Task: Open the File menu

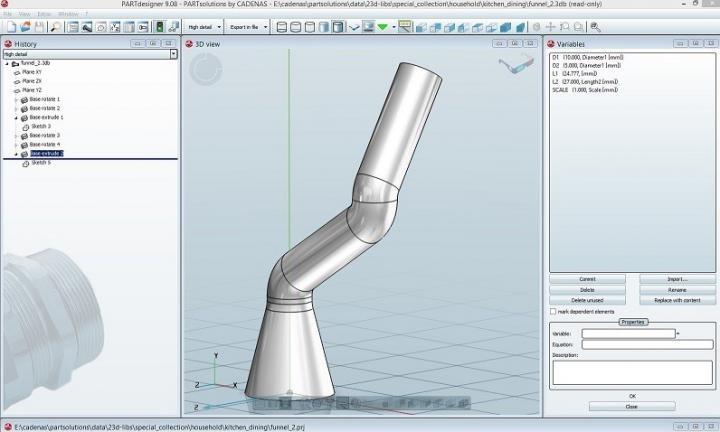Action: coord(8,14)
